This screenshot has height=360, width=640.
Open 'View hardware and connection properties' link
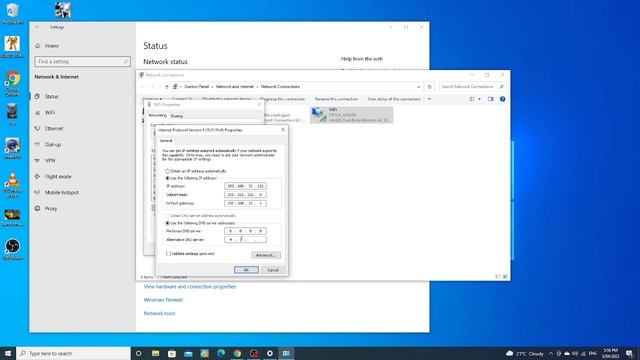[x=190, y=287]
